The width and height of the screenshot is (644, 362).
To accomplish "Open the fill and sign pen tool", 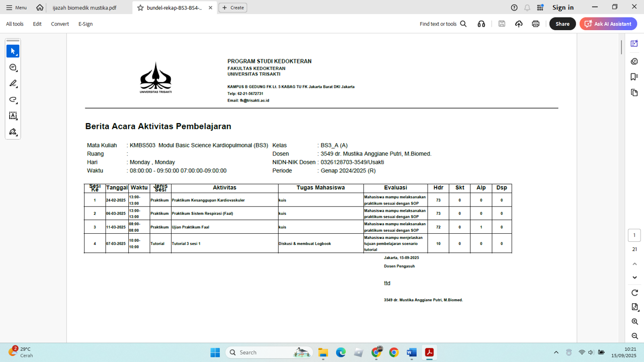I will coord(13,132).
